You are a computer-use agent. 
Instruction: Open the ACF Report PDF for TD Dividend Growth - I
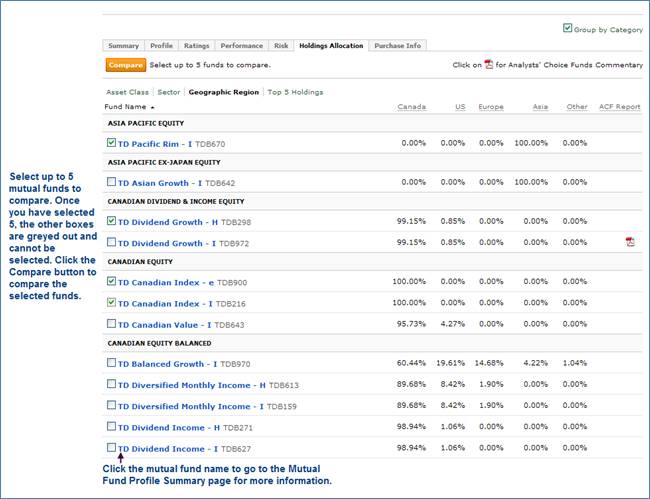pos(630,242)
